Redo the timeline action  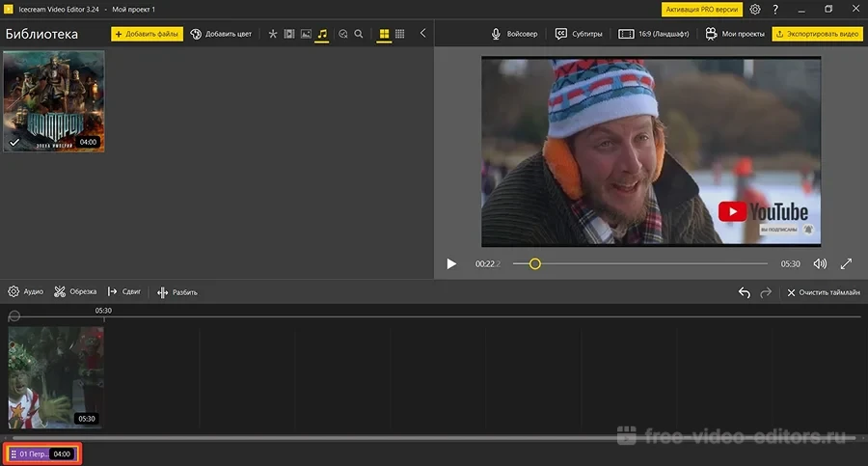(766, 292)
